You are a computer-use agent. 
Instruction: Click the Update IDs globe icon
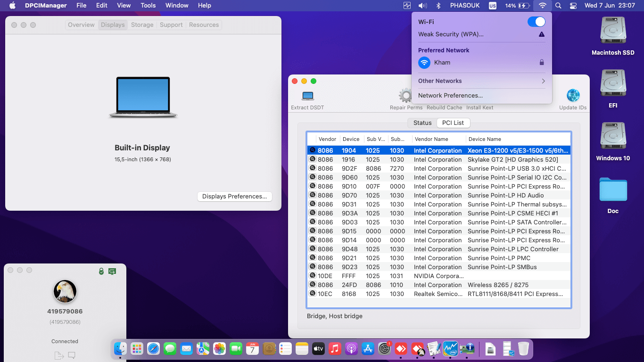pos(573,94)
